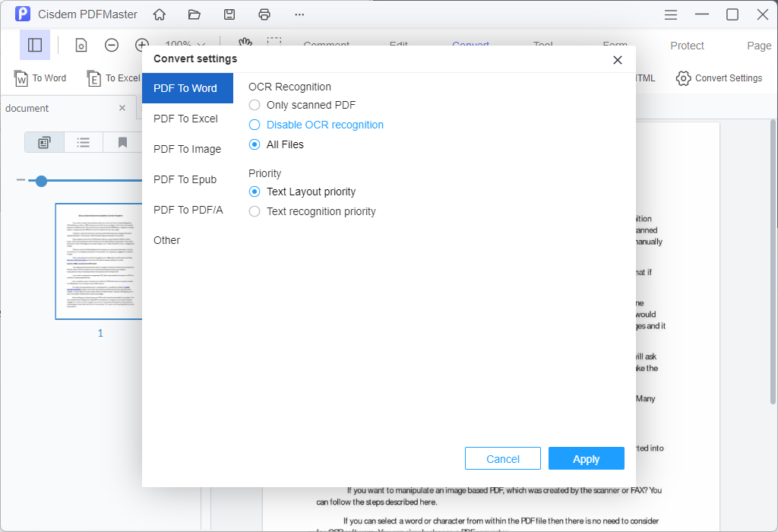The width and height of the screenshot is (778, 532).
Task: Click the zoom in plus icon
Action: click(141, 45)
